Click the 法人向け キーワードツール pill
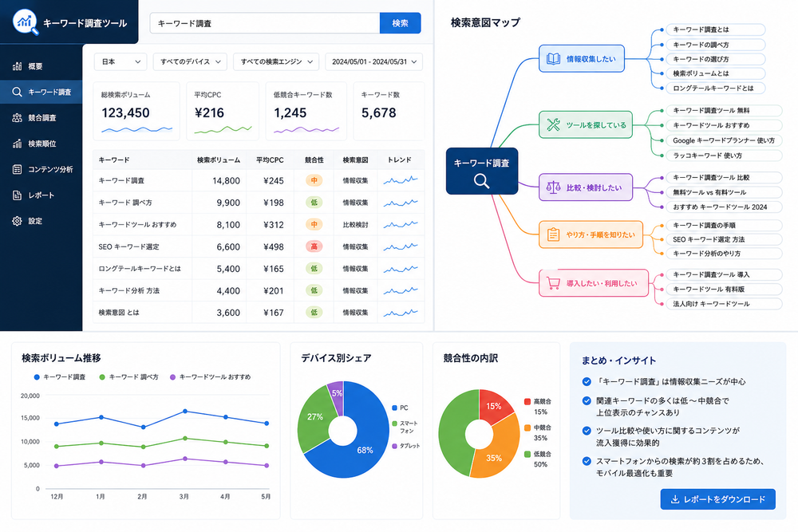 [724, 304]
